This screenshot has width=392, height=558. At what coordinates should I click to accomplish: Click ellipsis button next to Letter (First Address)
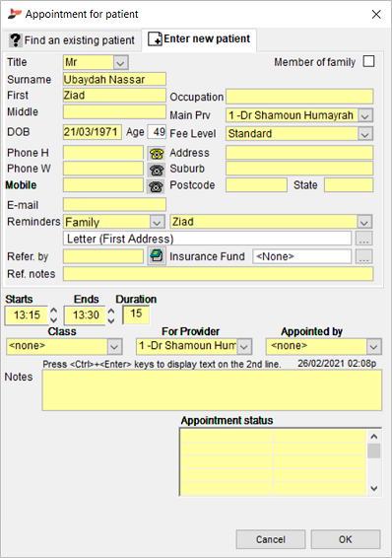coord(363,239)
